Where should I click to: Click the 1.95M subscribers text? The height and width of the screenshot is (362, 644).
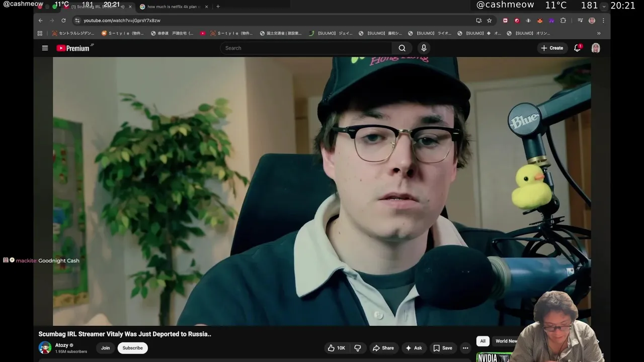(x=71, y=351)
